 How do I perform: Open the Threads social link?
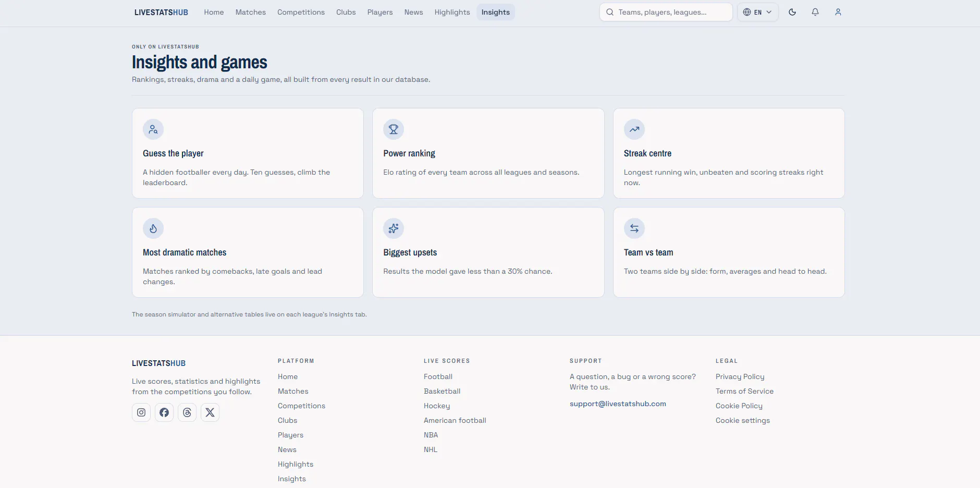coord(187,412)
